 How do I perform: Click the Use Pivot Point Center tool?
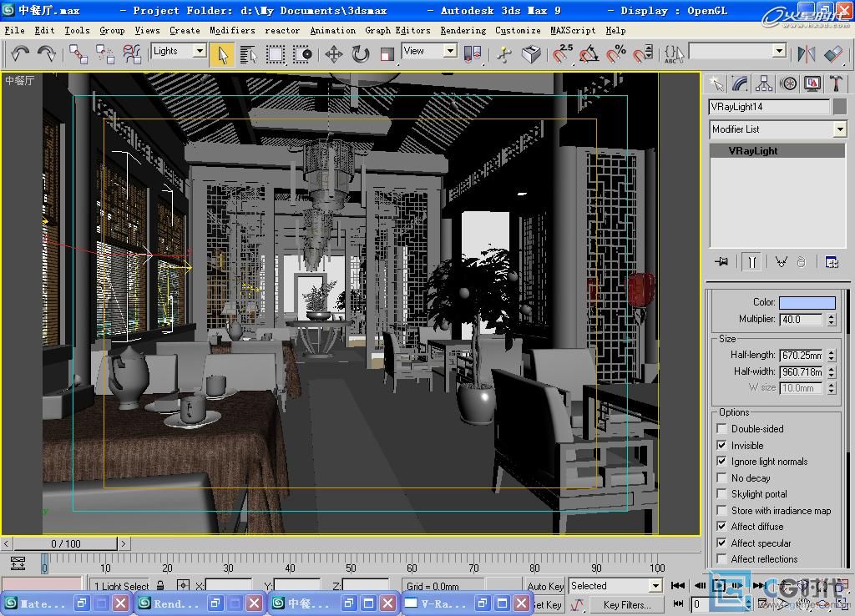[473, 54]
